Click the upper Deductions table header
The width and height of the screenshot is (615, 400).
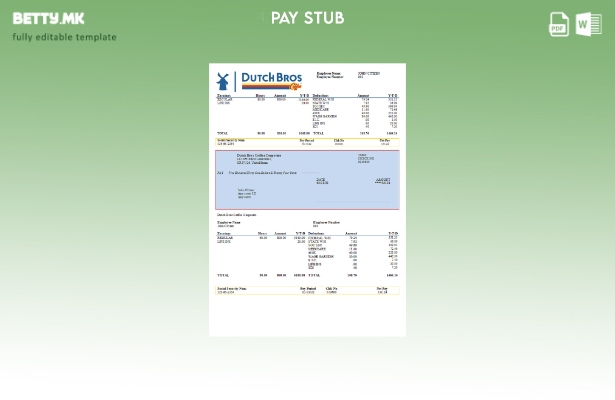(321, 95)
